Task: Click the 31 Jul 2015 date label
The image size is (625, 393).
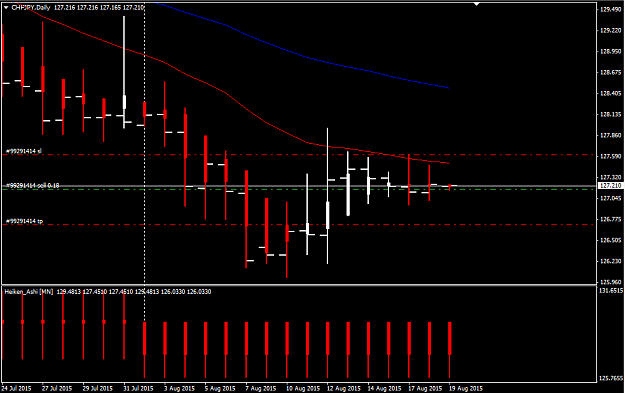Action: [138, 388]
